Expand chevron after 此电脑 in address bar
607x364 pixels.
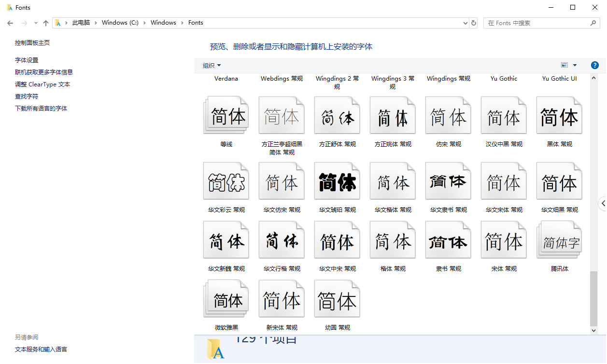96,23
